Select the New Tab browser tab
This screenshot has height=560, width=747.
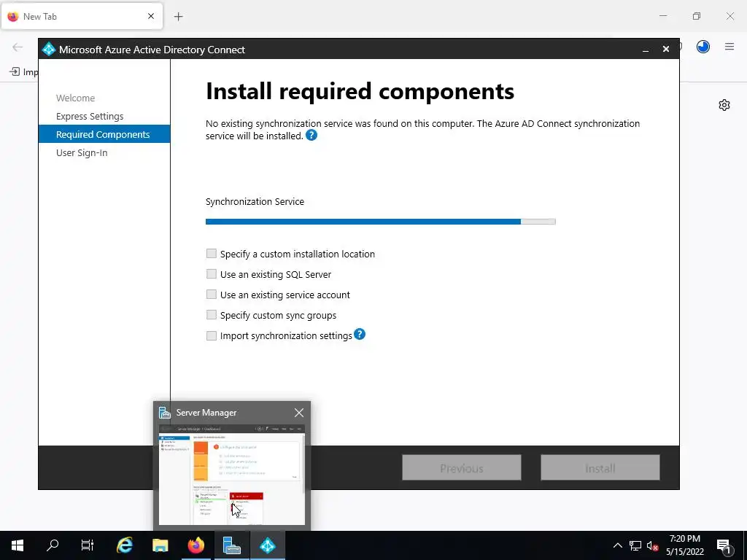[82, 16]
